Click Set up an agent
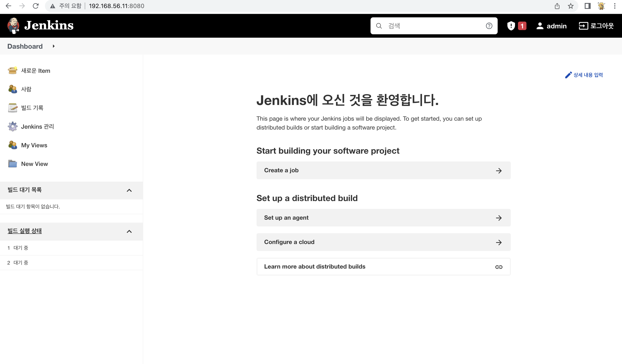This screenshot has width=622, height=364. pos(383,218)
